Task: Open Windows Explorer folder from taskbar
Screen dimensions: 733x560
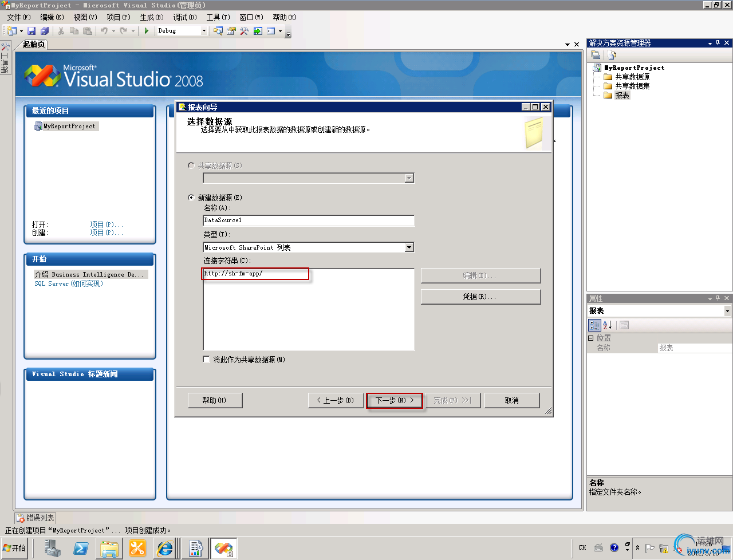Action: point(109,549)
